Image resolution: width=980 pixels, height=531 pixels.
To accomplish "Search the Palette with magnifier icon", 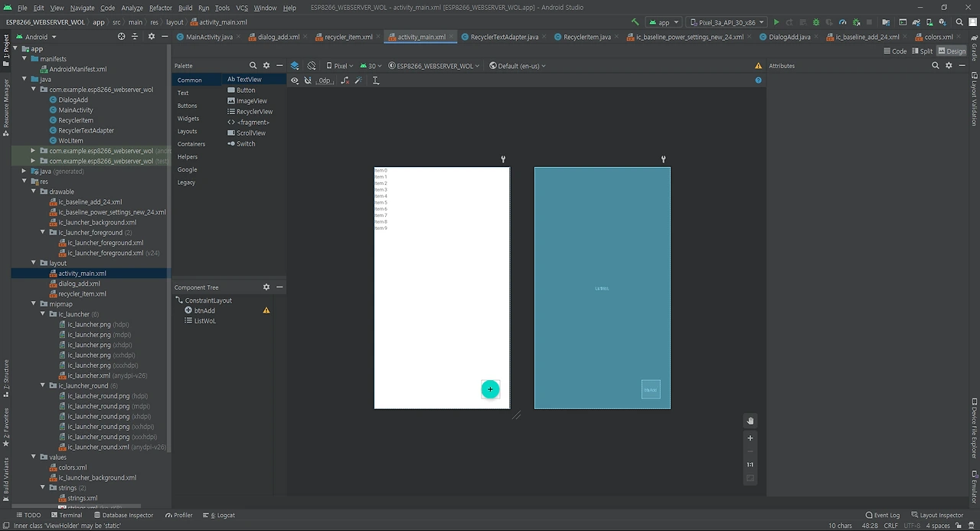I will 253,66.
